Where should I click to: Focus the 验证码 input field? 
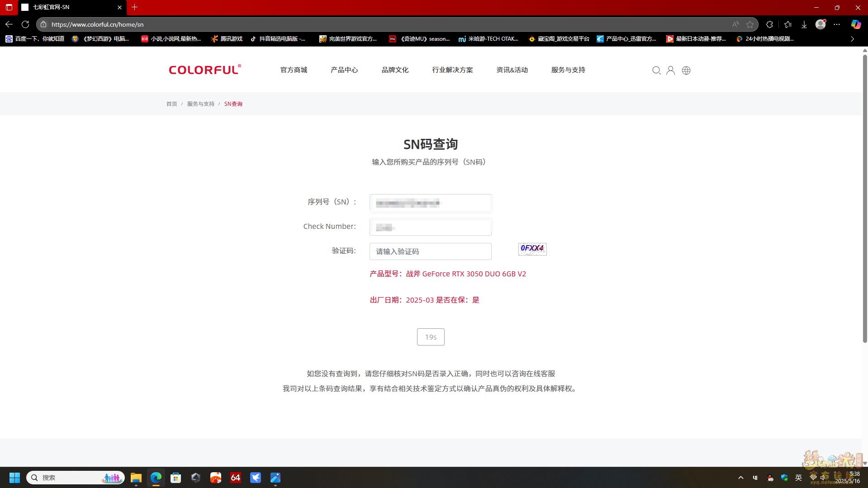[430, 251]
